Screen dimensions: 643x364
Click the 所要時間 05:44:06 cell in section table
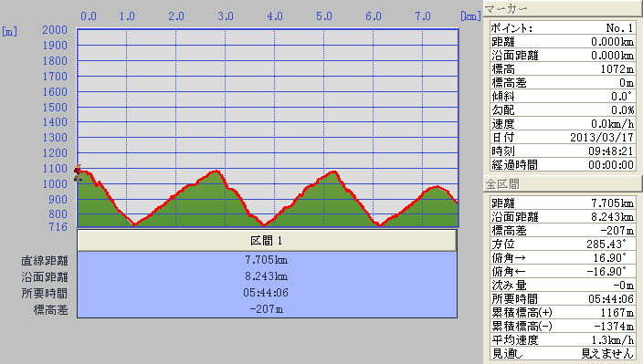click(267, 293)
